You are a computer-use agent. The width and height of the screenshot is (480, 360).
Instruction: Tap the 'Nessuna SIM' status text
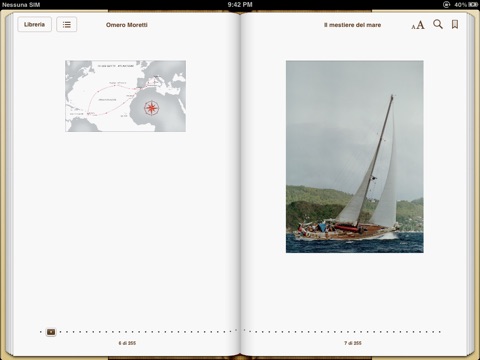pyautogui.click(x=21, y=5)
